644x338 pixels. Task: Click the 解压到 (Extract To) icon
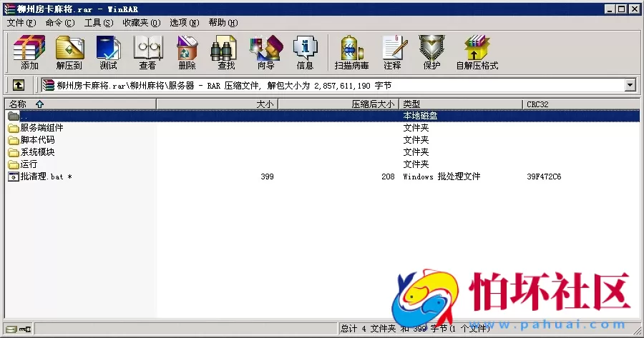coord(69,51)
